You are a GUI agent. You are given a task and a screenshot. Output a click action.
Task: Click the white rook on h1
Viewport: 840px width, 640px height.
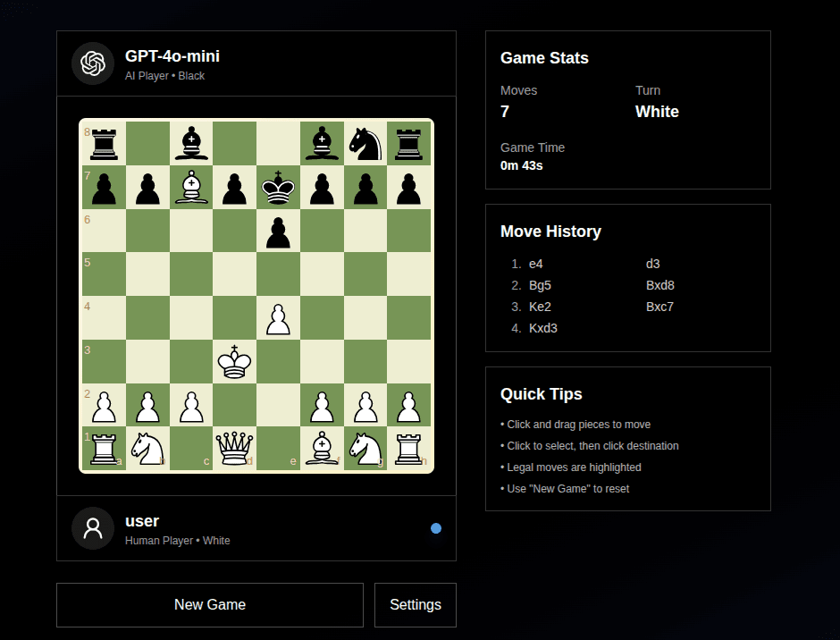coord(409,449)
